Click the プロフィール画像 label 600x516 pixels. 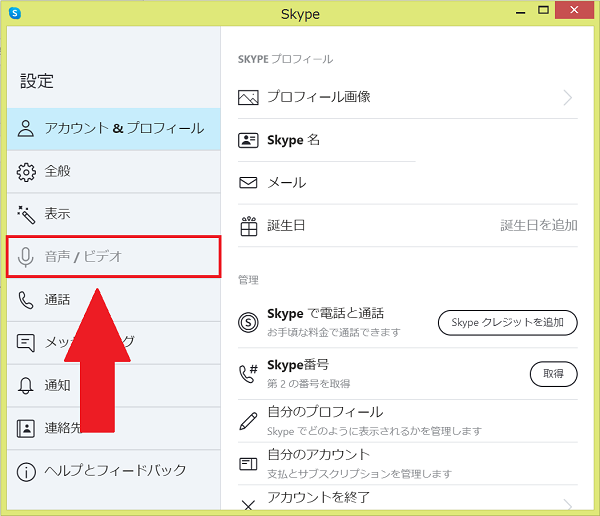point(319,97)
